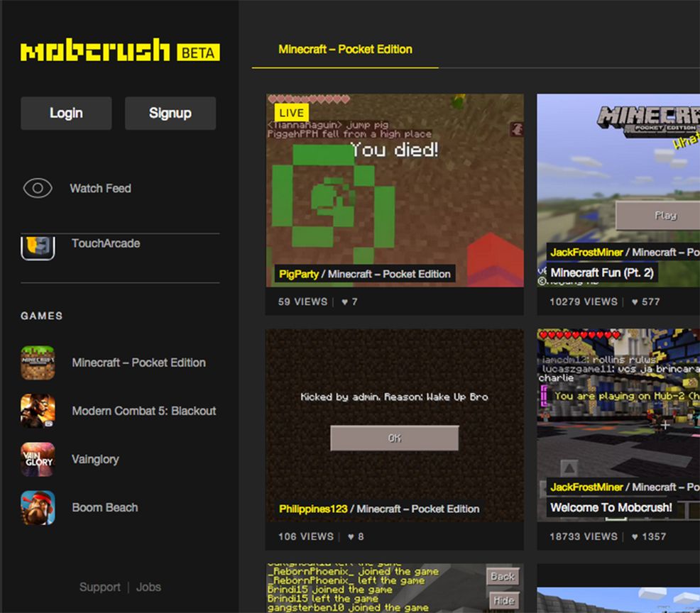700x613 pixels.
Task: Click the 59 VIEWS count
Action: point(302,302)
